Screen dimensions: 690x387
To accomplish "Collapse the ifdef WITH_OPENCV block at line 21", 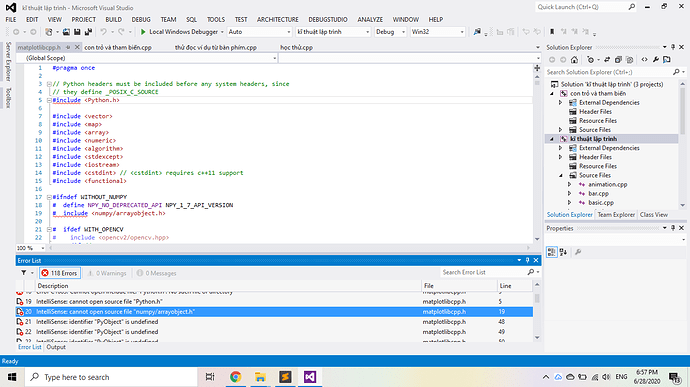I will 49,229.
